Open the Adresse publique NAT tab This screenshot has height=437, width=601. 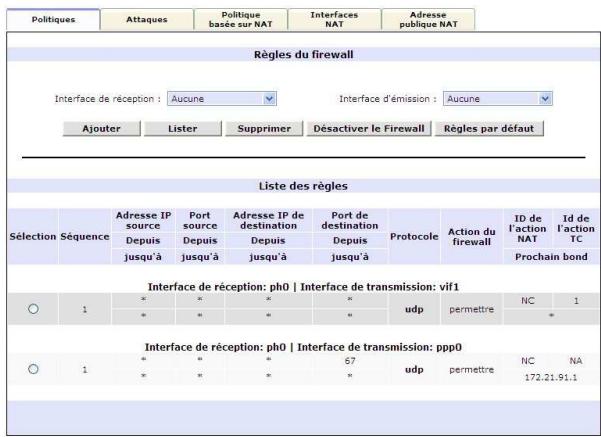pos(428,20)
